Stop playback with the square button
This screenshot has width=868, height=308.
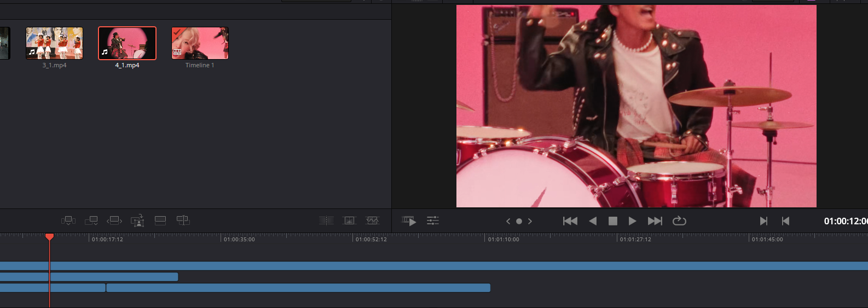613,221
